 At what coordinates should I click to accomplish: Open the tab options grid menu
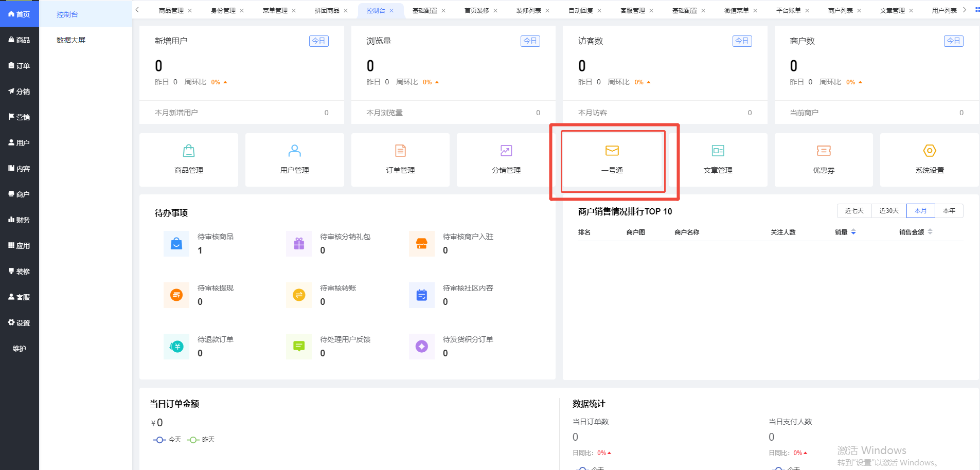coord(977,9)
